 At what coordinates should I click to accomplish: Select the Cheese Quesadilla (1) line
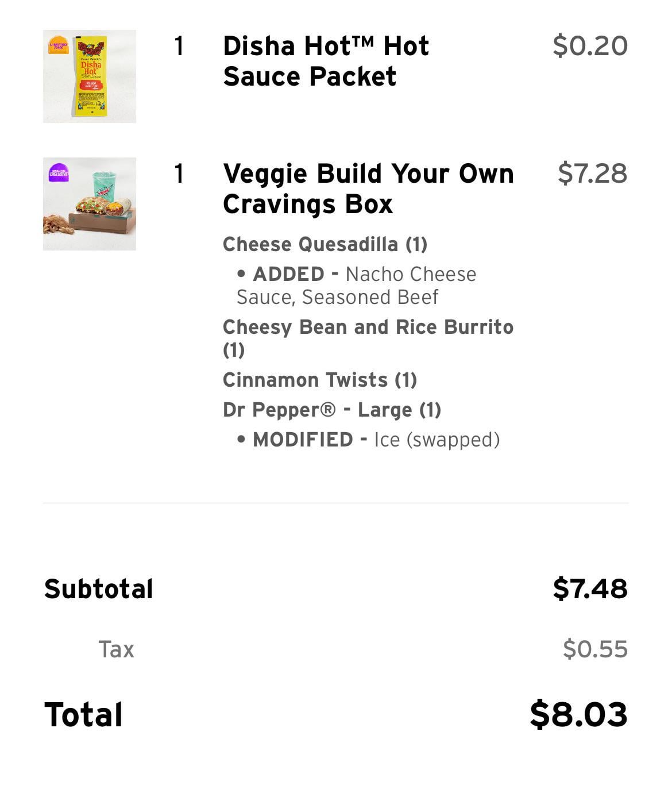[325, 244]
